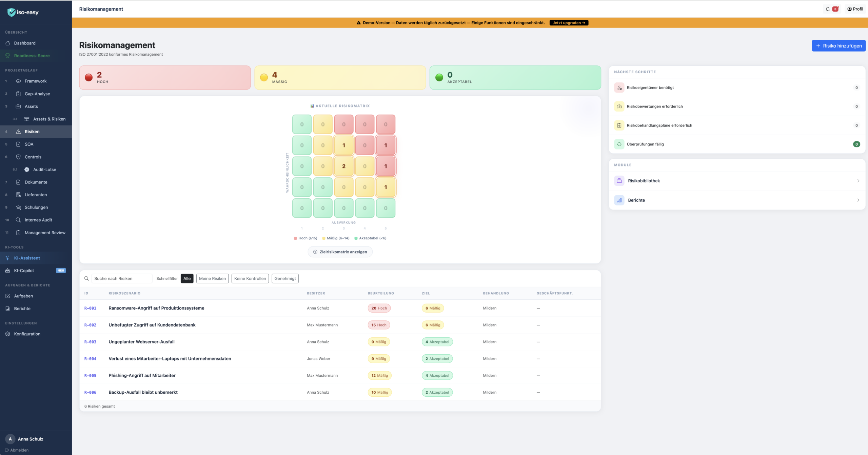Click the Überprüfungen fällig refresh icon
The image size is (868, 455).
[x=619, y=144]
